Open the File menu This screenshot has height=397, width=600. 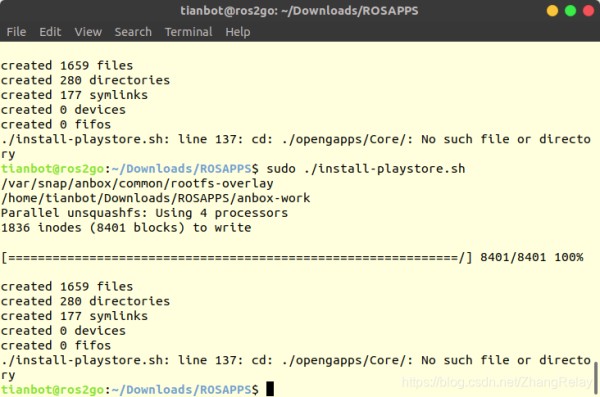(x=16, y=32)
